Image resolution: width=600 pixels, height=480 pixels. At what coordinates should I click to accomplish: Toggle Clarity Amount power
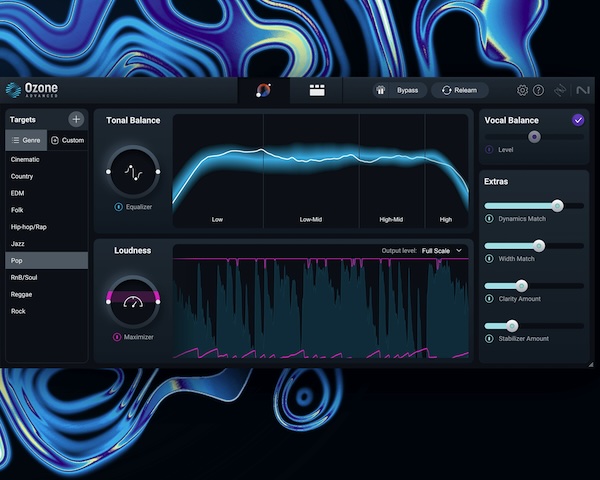click(x=489, y=299)
